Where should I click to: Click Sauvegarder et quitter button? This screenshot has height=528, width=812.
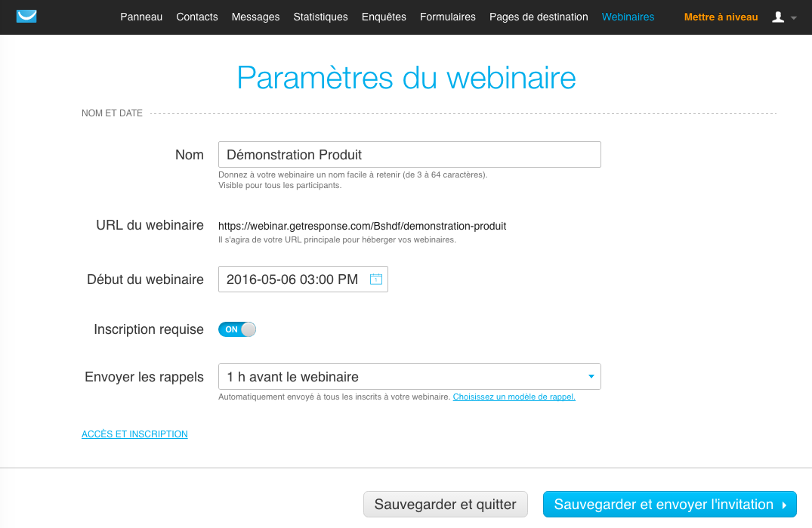[x=446, y=504]
